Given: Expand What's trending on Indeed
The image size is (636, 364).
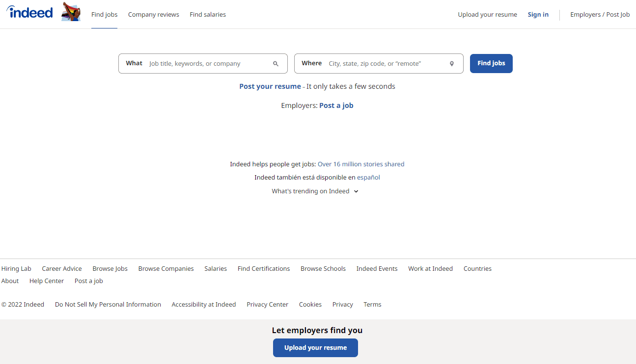Looking at the screenshot, I should [x=315, y=191].
